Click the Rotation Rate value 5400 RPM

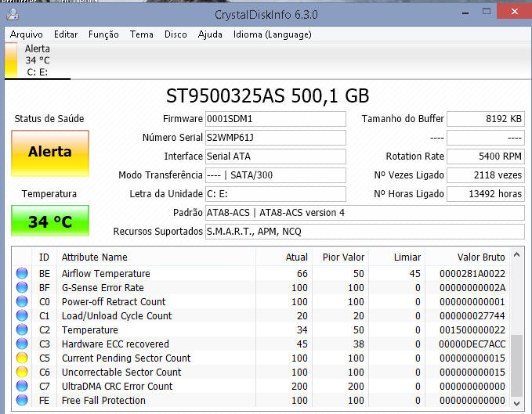[486, 157]
